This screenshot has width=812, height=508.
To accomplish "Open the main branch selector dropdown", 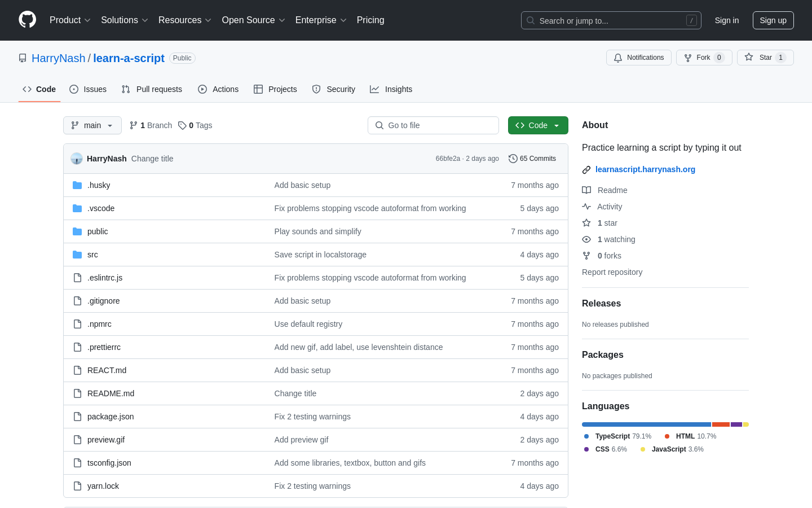I will pyautogui.click(x=92, y=125).
